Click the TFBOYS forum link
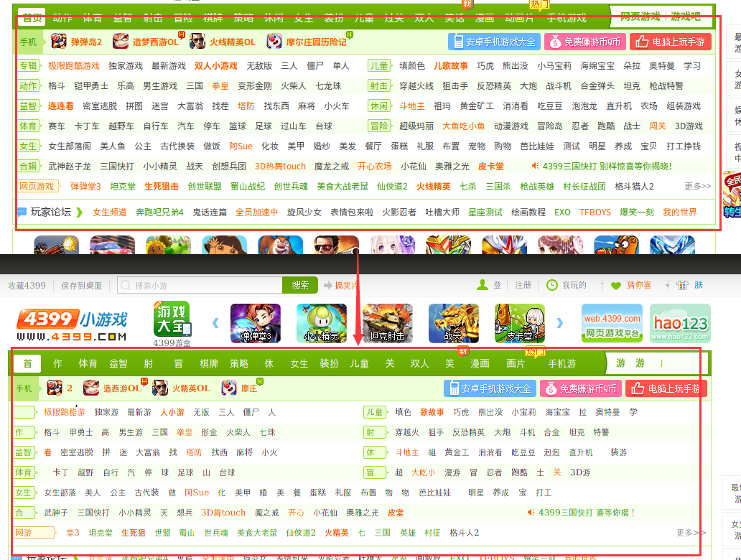 coord(595,213)
